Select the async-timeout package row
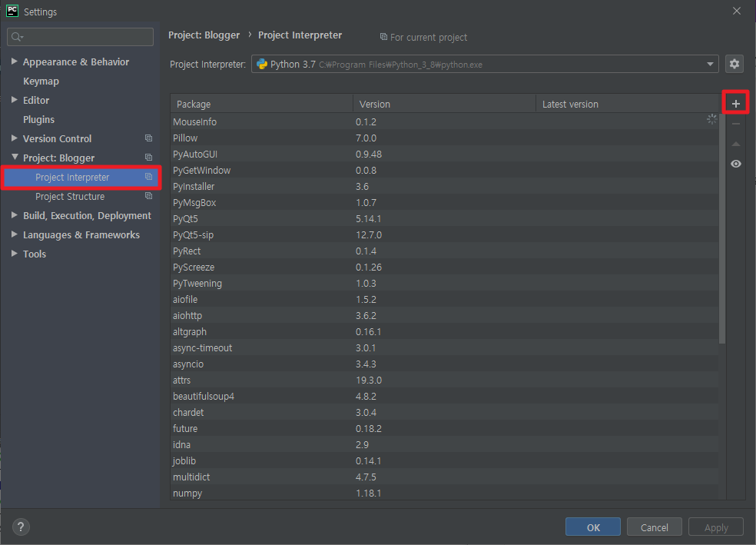756x545 pixels. (x=445, y=348)
